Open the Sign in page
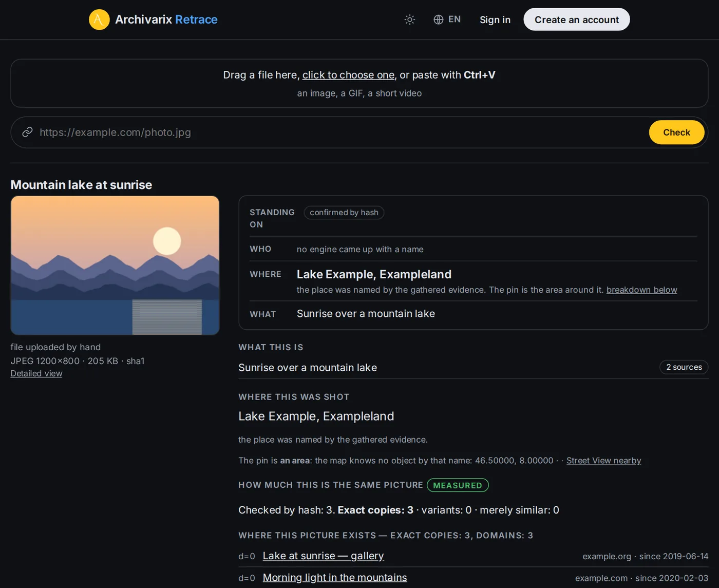719x588 pixels. [x=495, y=20]
